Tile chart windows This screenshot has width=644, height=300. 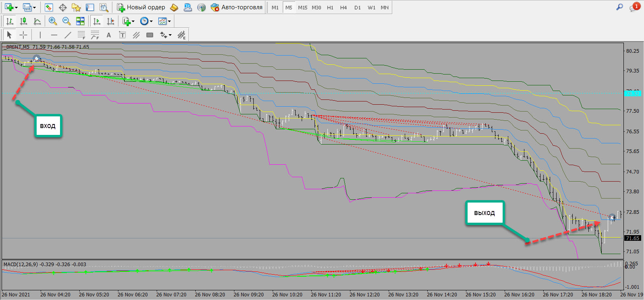click(x=81, y=21)
